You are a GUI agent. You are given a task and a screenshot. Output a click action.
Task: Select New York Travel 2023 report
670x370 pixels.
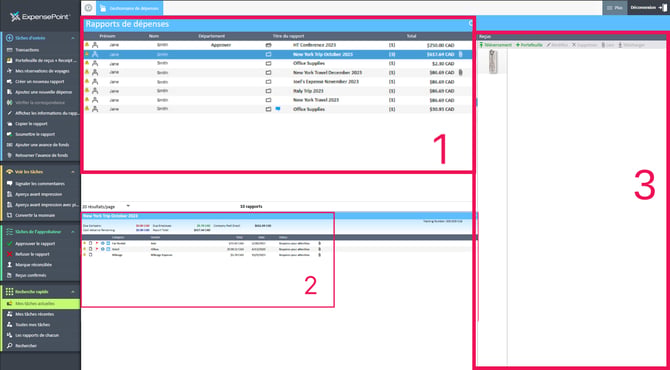tap(316, 100)
